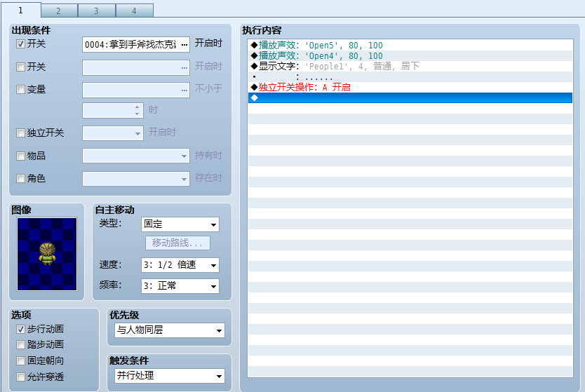Enable the 角色 condition checkbox
The image size is (585, 392).
tap(20, 179)
